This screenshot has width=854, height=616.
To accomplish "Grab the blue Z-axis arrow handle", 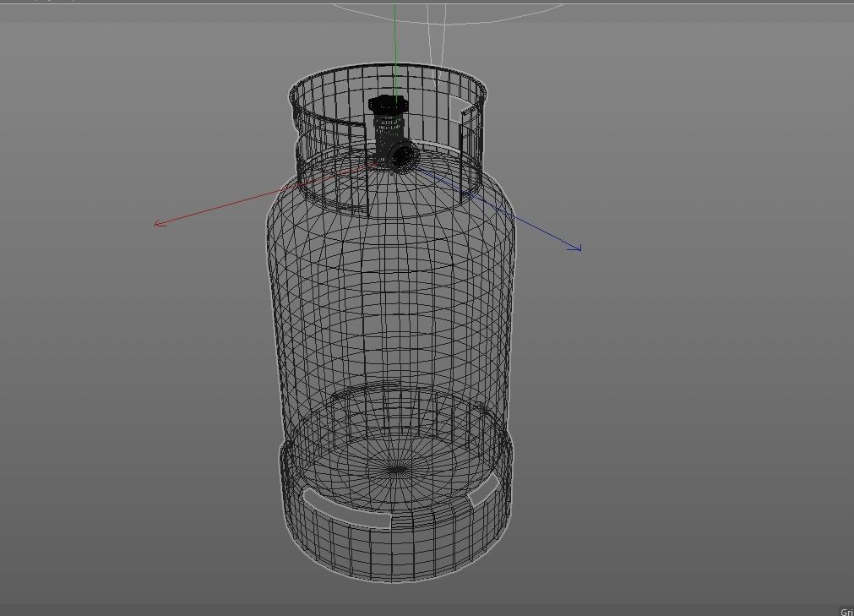I will pos(574,248).
